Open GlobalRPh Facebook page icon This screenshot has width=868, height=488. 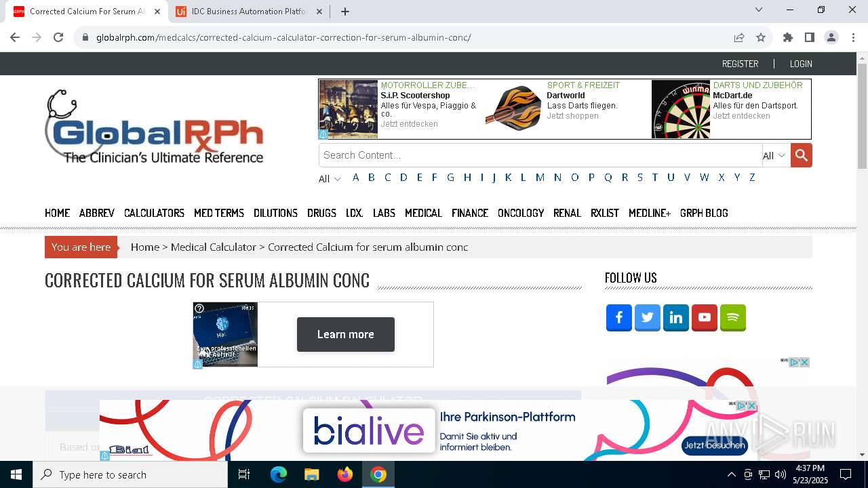(x=619, y=317)
